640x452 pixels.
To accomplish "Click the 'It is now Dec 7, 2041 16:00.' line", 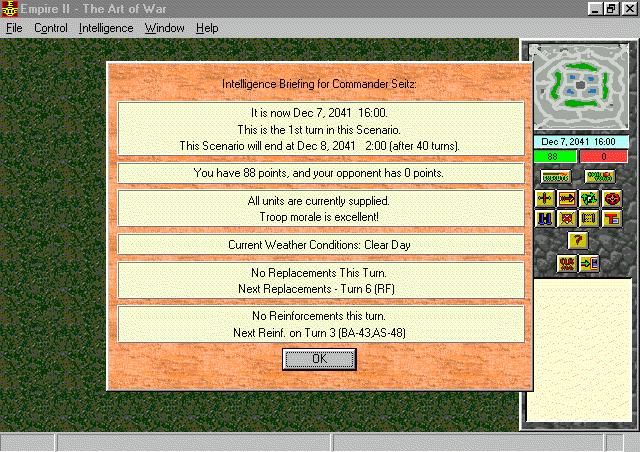I will tap(319, 113).
